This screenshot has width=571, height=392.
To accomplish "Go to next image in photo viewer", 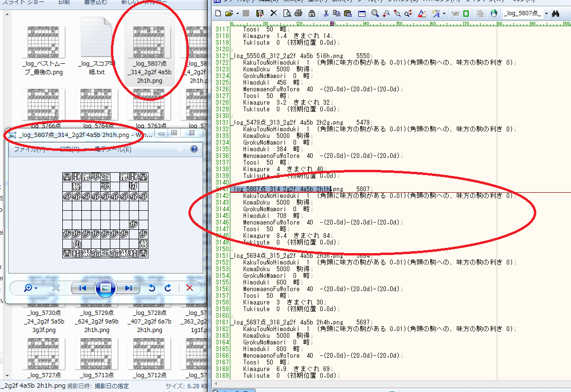I will click(x=128, y=288).
